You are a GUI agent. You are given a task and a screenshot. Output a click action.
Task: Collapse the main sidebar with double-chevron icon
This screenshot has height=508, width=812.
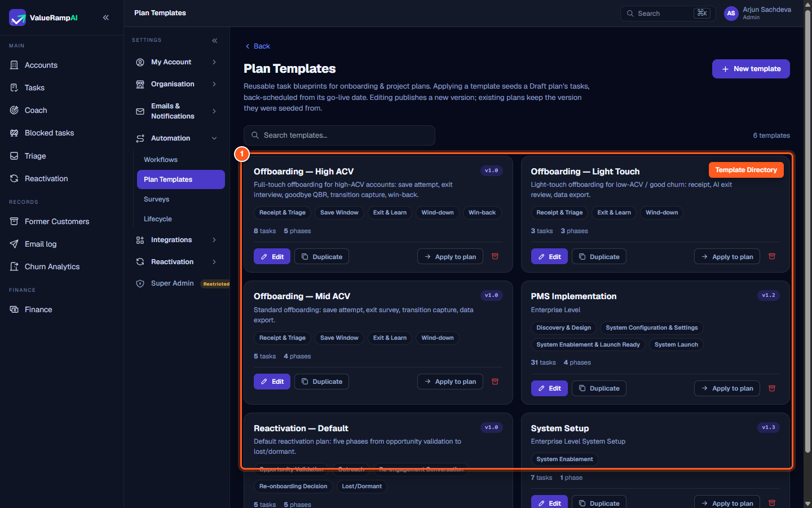coord(106,17)
